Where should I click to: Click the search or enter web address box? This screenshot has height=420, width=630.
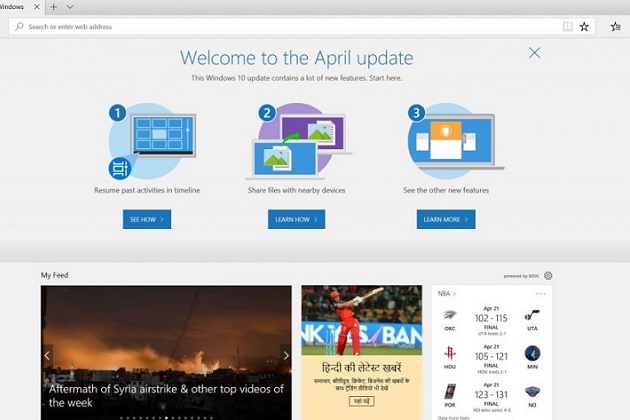point(280,27)
